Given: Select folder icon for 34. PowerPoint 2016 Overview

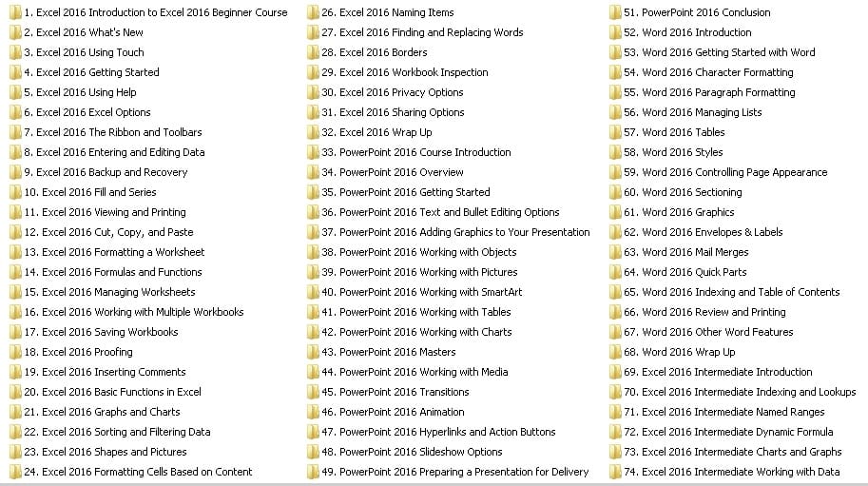Looking at the screenshot, I should coord(313,172).
